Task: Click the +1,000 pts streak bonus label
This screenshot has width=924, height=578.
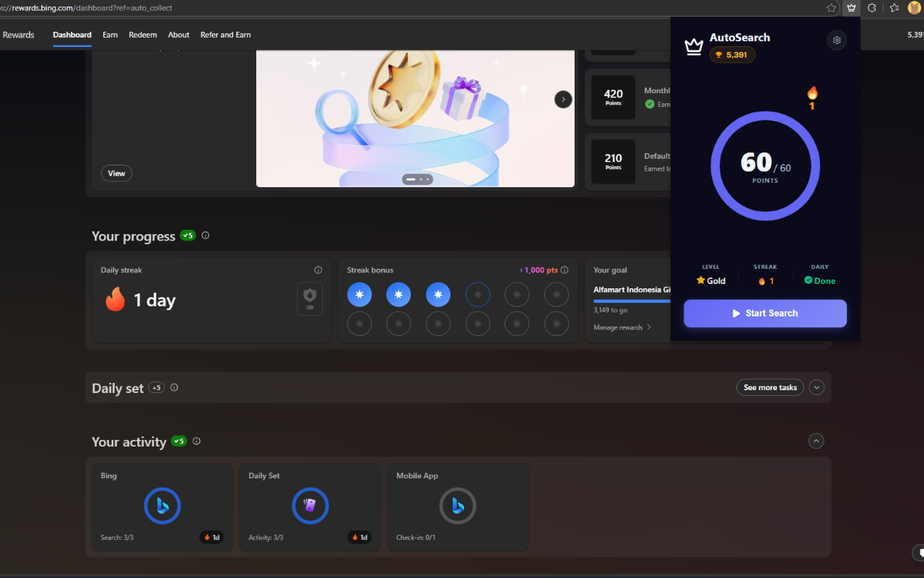Action: pos(539,270)
